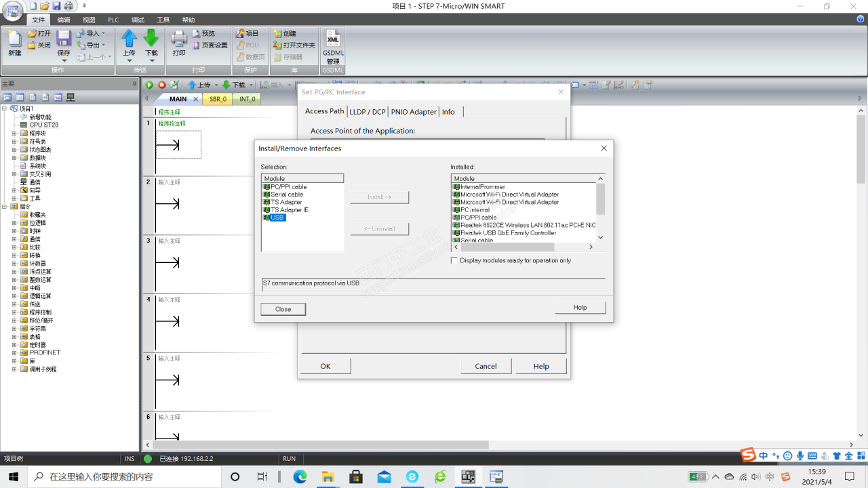Select CPU ST20 in the project tree
This screenshot has height=488, width=868.
(43, 125)
